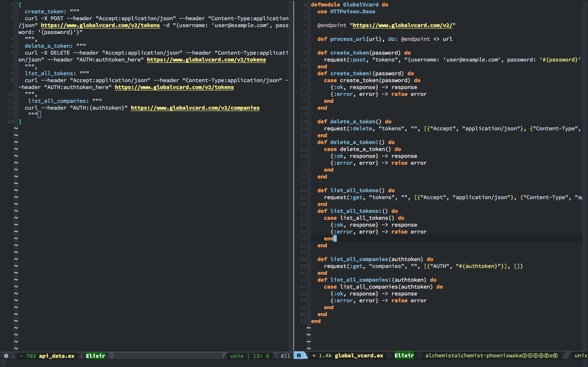Click the window number 1 indicator
588x367 pixels.
(x=6, y=356)
